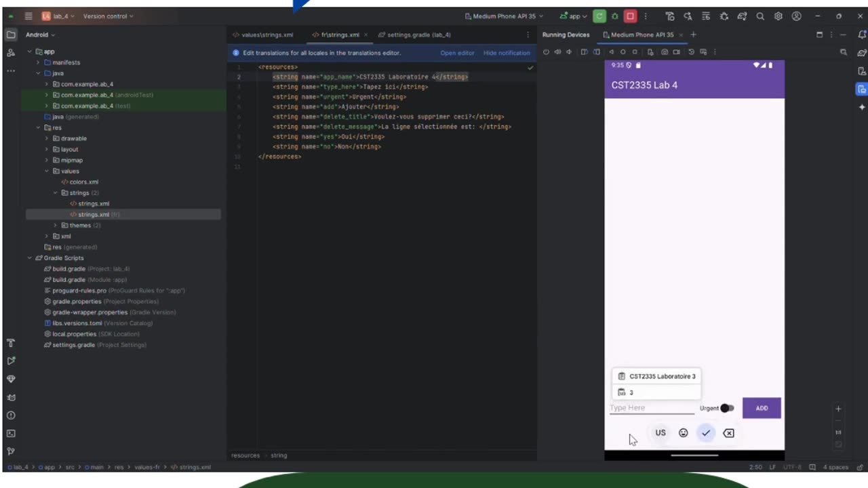868x488 pixels.
Task: Select colors.xml in project tree
Action: coord(79,182)
